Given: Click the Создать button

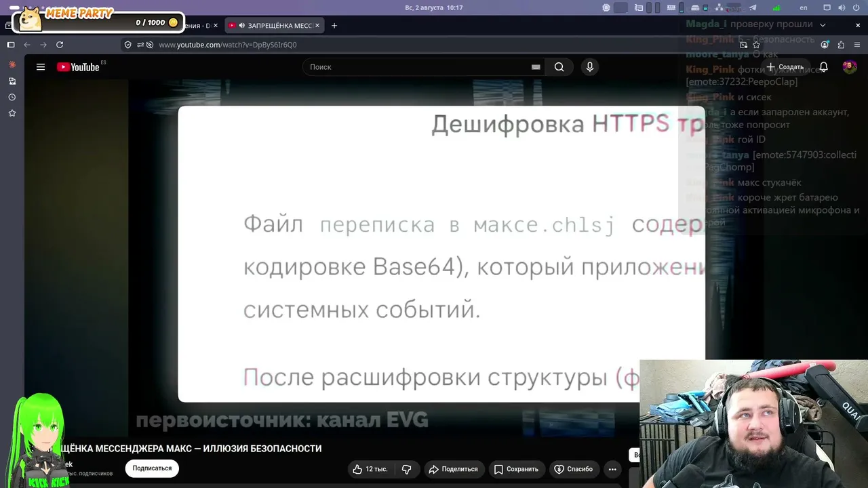Looking at the screenshot, I should (x=785, y=67).
